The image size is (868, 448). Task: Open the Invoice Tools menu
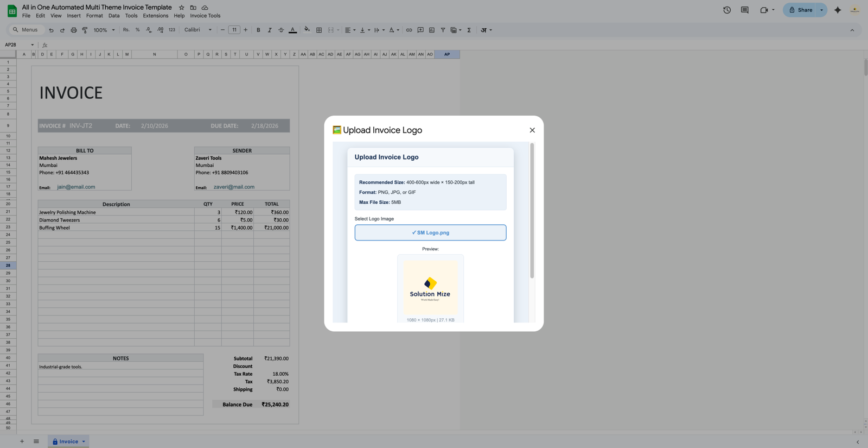205,16
